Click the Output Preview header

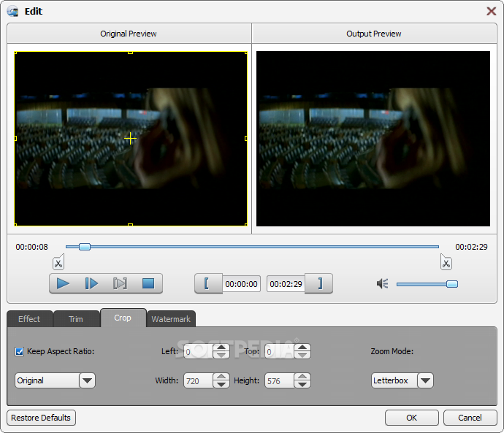(x=374, y=34)
